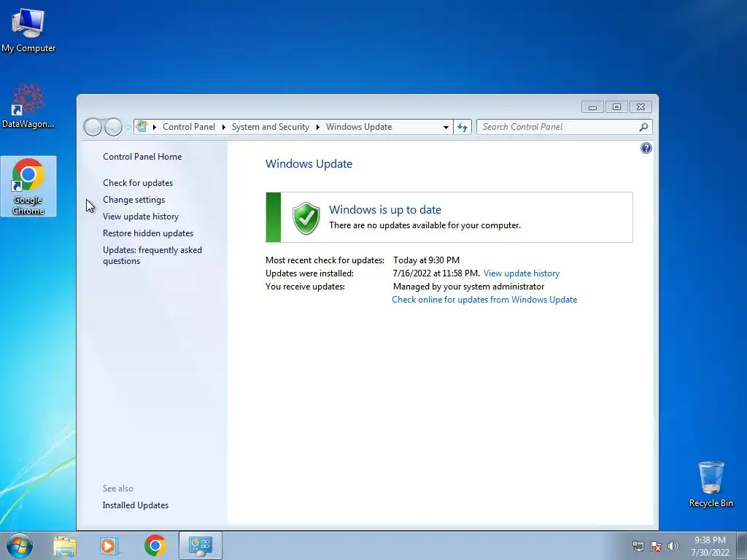Expand the address bar history dropdown
Image resolution: width=747 pixels, height=560 pixels.
click(446, 127)
